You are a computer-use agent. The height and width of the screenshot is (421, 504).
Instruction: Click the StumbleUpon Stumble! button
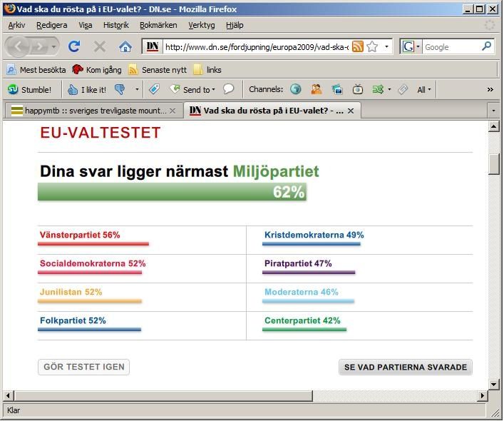[29, 90]
